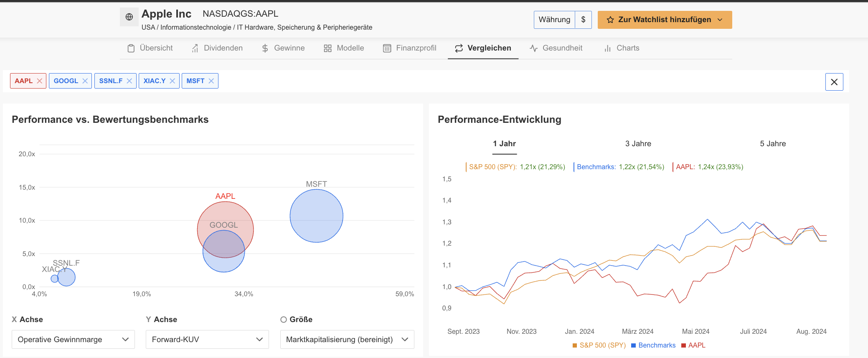Remove GOOGL tag with its X
This screenshot has width=868, height=358.
tap(85, 81)
